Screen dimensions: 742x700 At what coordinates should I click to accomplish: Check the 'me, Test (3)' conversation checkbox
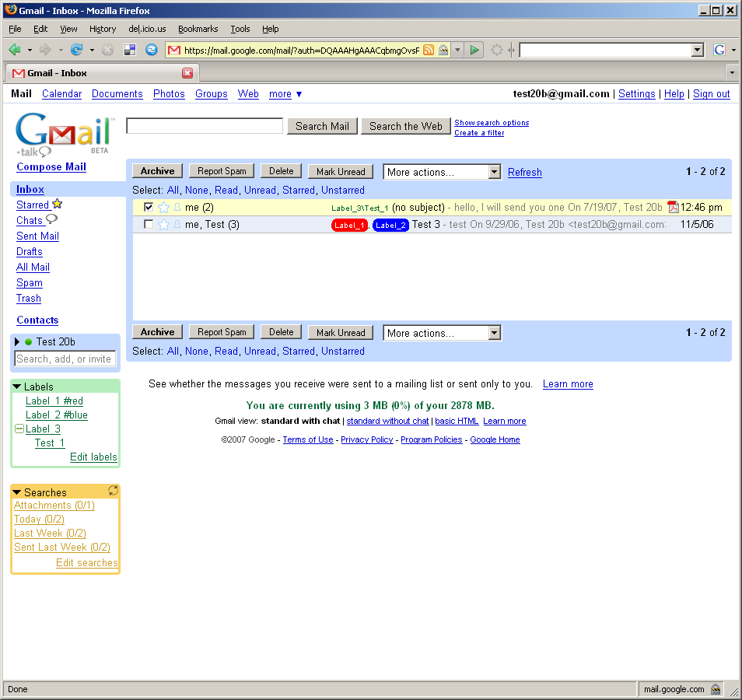point(149,224)
